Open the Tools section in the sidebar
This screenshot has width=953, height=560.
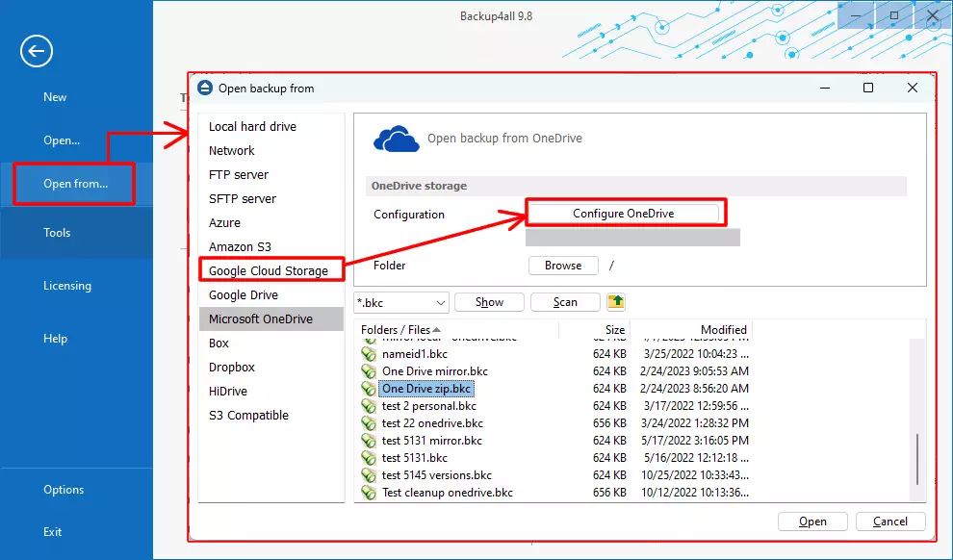pos(57,232)
